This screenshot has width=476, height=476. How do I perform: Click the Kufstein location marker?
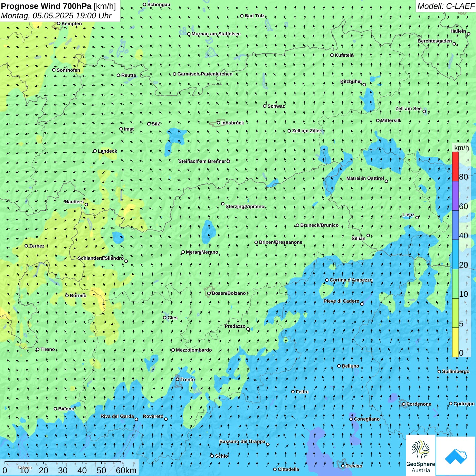[332, 55]
